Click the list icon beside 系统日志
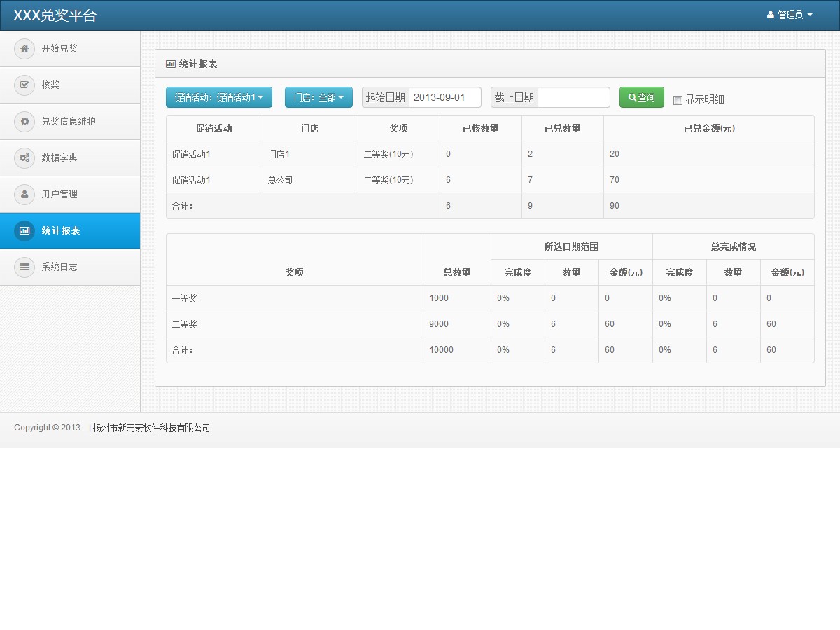Screen dimensions: 840x630 coord(24,267)
